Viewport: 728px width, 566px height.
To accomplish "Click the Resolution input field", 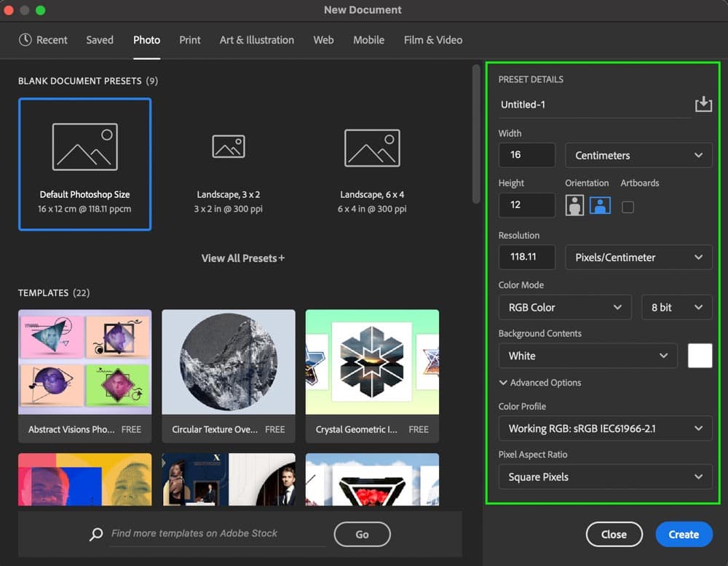I will (527, 257).
